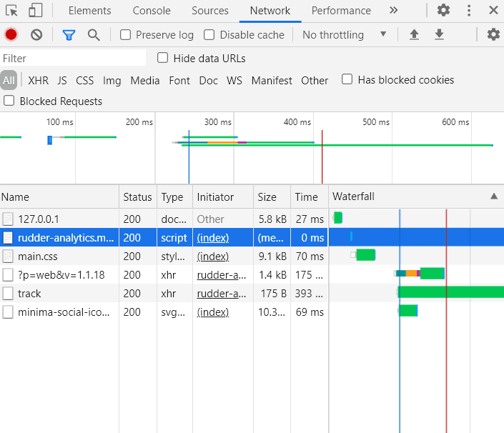
Task: Check the Disable cache option
Action: coord(209,35)
